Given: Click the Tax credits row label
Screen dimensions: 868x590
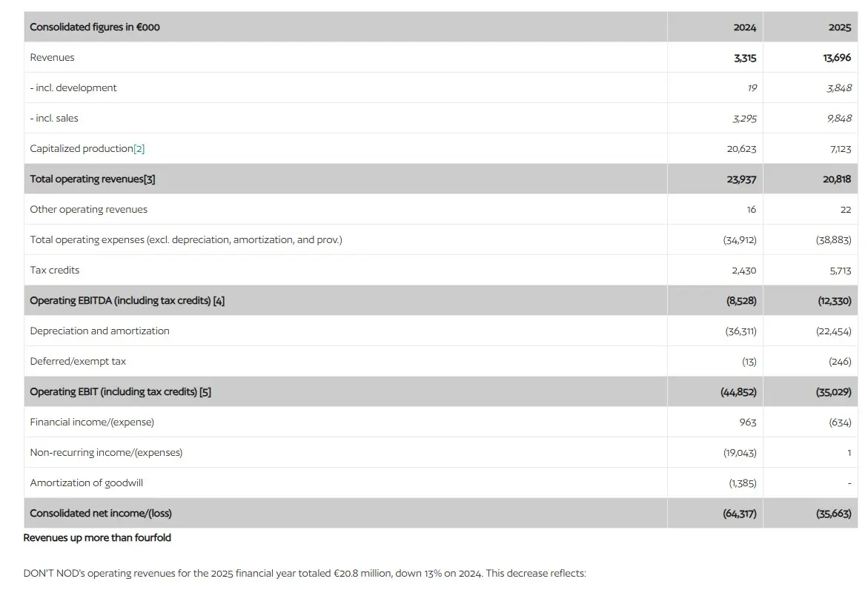Looking at the screenshot, I should coord(55,270).
